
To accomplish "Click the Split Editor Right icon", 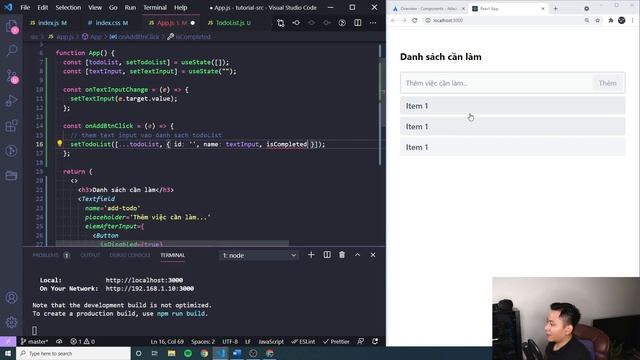I will pyautogui.click(x=358, y=23).
